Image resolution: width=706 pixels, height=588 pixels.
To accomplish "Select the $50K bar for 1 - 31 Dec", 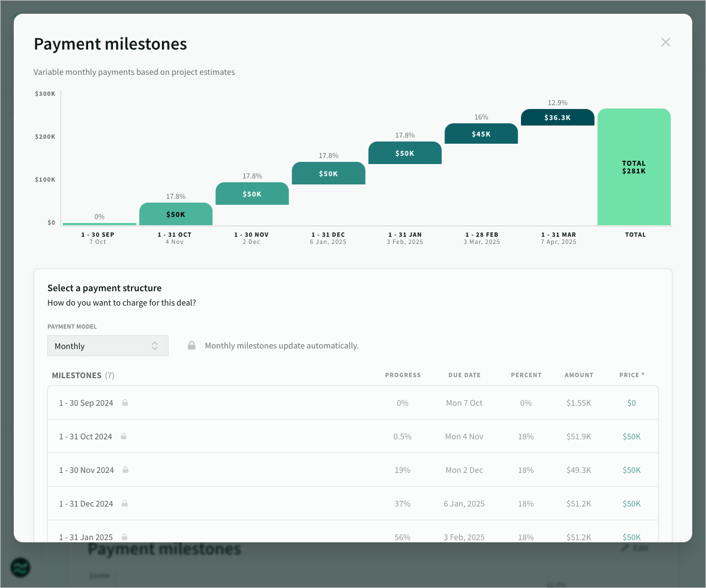I will 328,173.
